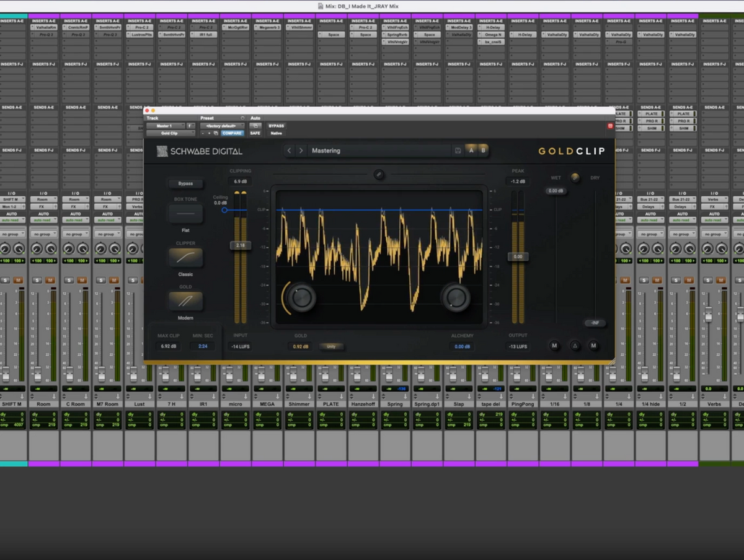Click the red target button of plugin window
Image resolution: width=744 pixels, height=560 pixels.
pyautogui.click(x=610, y=126)
